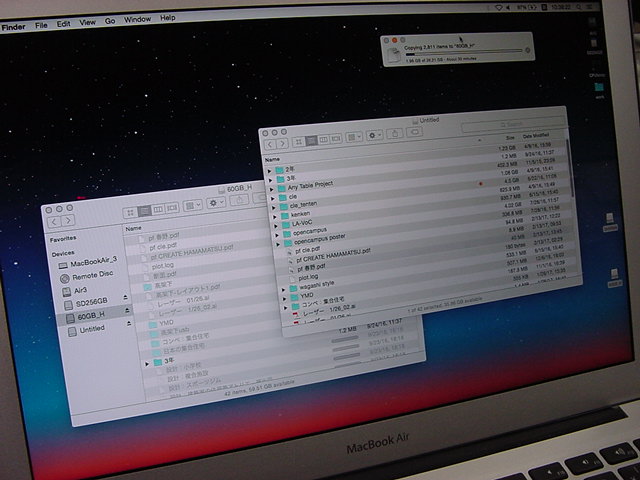Eject the SD256GB volume
640x480 pixels.
pos(125,298)
